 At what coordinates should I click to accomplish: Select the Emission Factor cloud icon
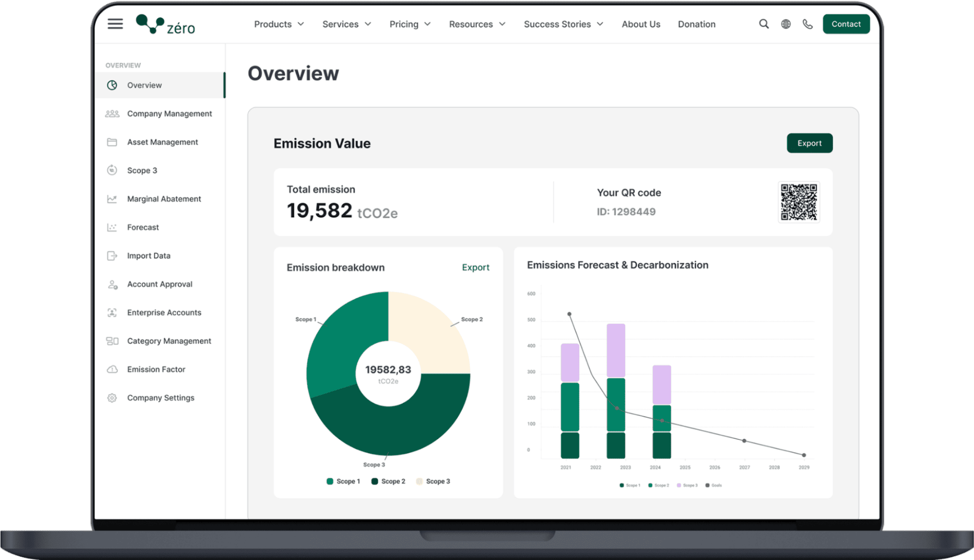[x=112, y=369]
